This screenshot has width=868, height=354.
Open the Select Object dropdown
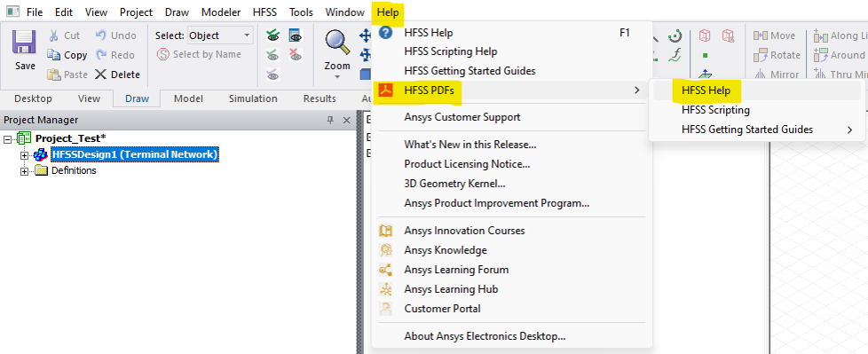point(220,35)
